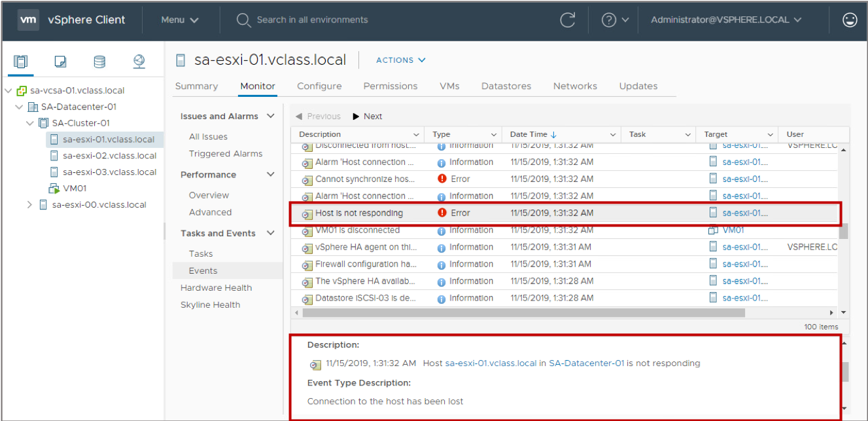Collapse the Issues and Alarms section

(x=271, y=117)
